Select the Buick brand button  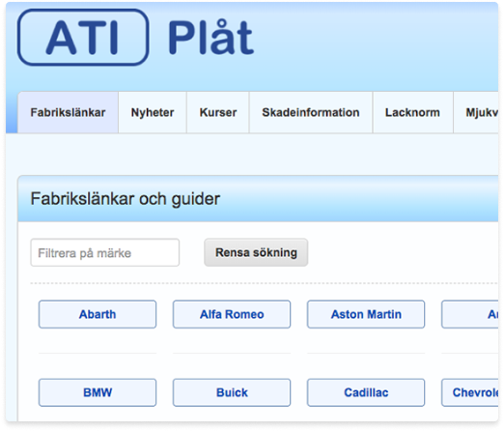point(232,392)
